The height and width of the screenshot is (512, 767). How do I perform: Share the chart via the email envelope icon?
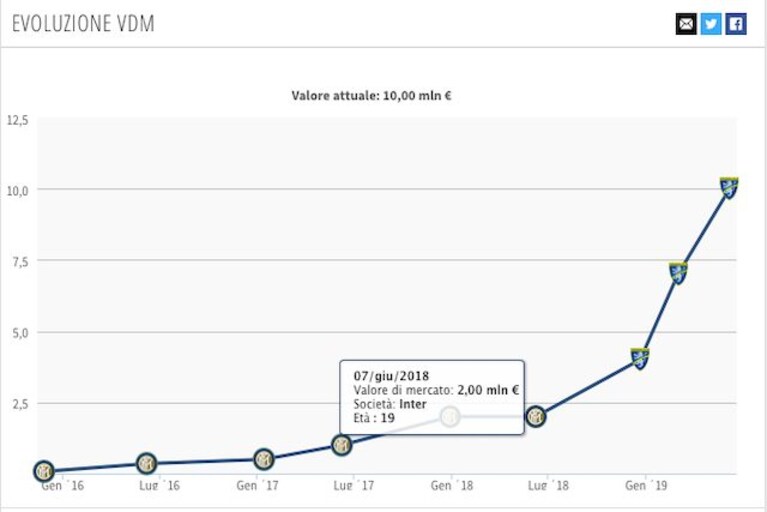tap(686, 24)
